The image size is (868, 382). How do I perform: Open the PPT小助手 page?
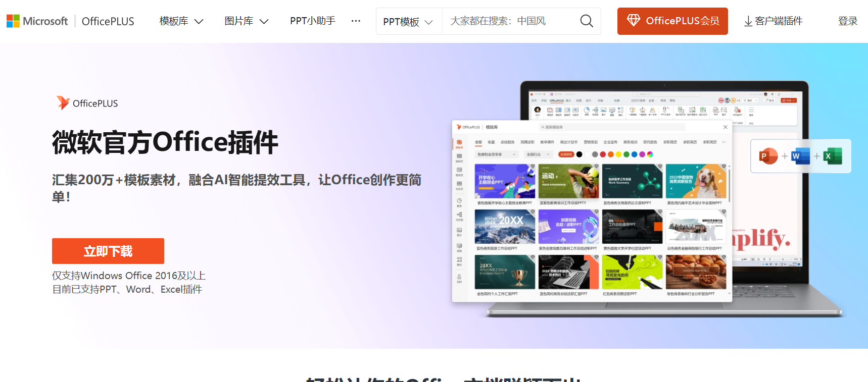click(313, 21)
